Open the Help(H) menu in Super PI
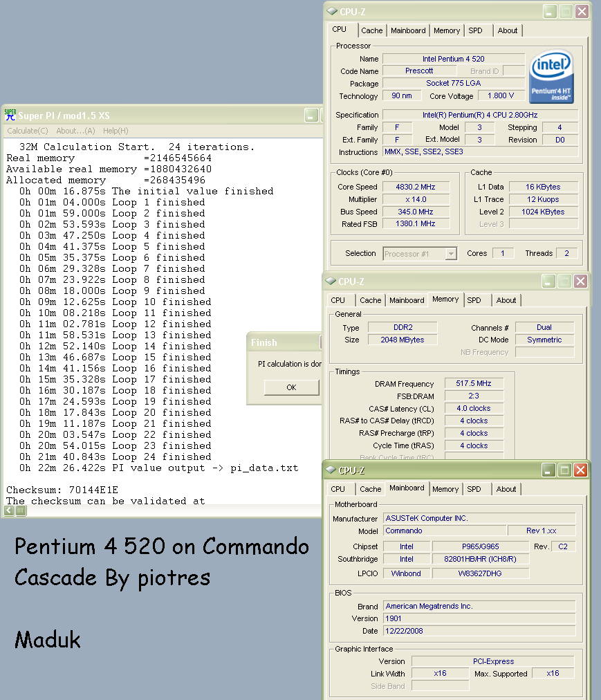This screenshot has width=601, height=700. (x=115, y=131)
